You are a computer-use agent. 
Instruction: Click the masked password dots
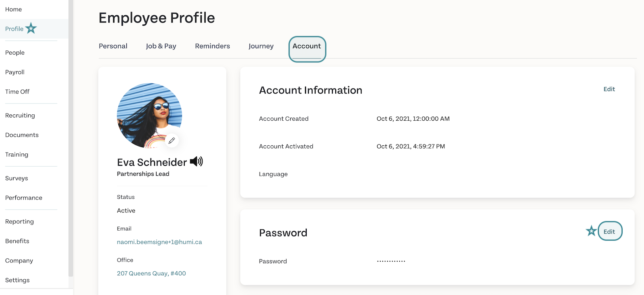point(391,261)
